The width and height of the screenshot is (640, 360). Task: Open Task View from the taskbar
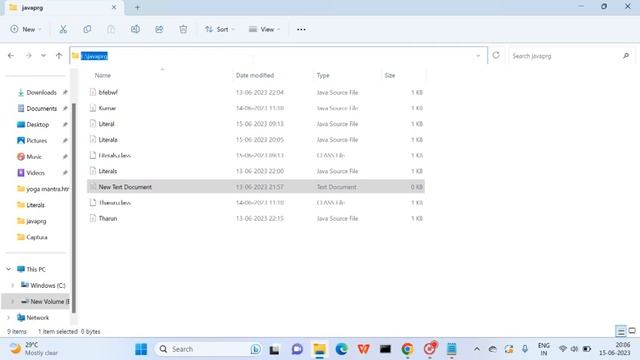pos(274,349)
